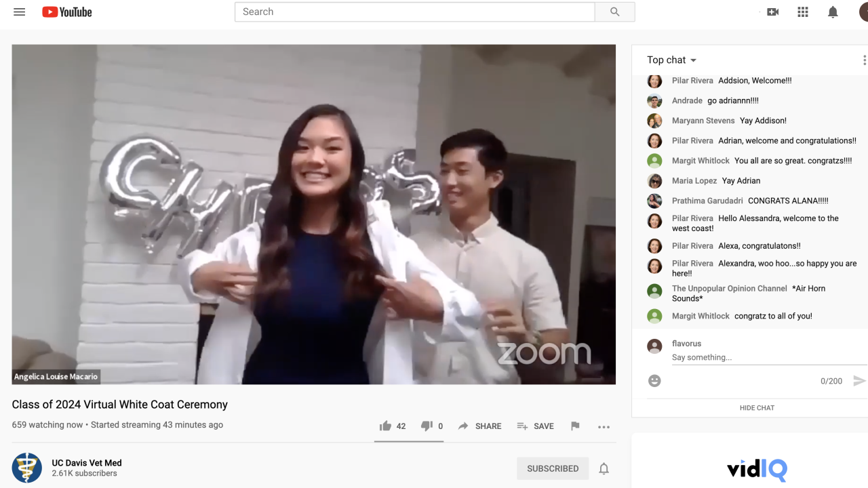The height and width of the screenshot is (488, 868).
Task: Focus the Say something chat input
Action: (x=746, y=357)
